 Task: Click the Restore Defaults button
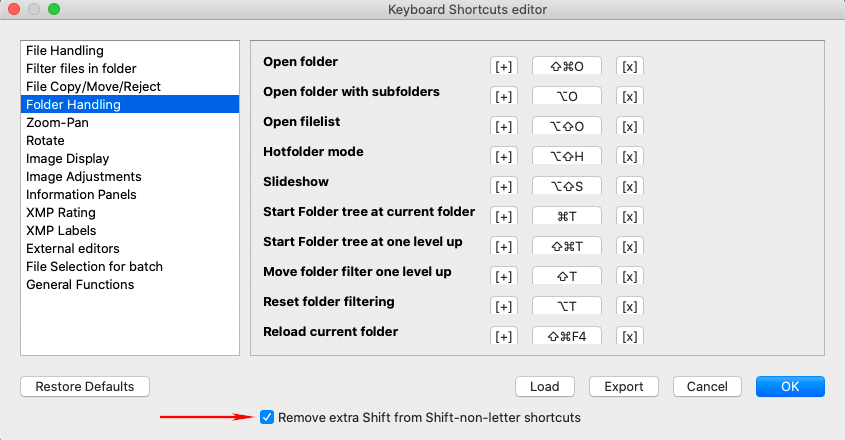click(x=85, y=386)
